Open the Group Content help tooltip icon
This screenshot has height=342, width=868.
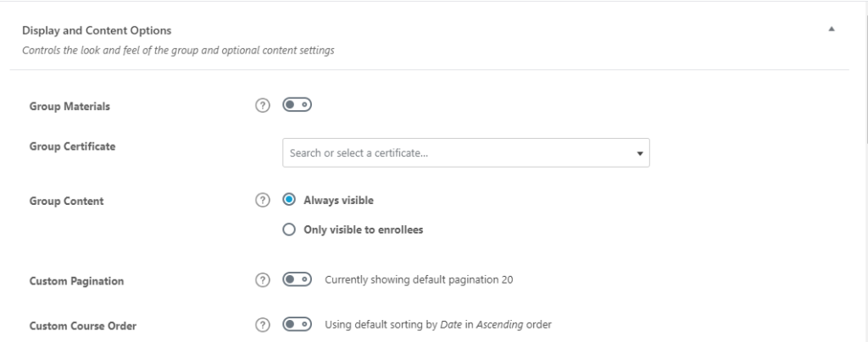(x=263, y=200)
